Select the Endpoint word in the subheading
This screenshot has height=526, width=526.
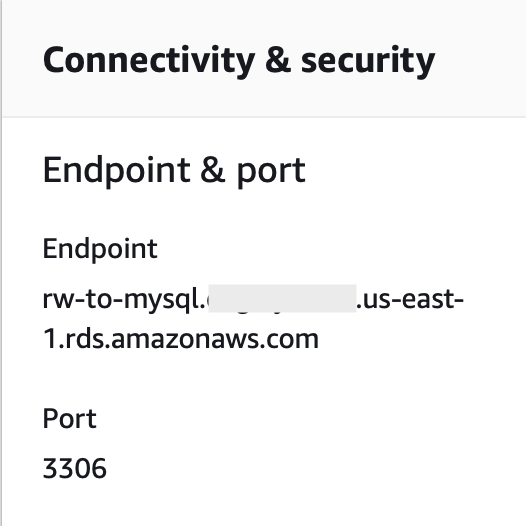pos(117,171)
